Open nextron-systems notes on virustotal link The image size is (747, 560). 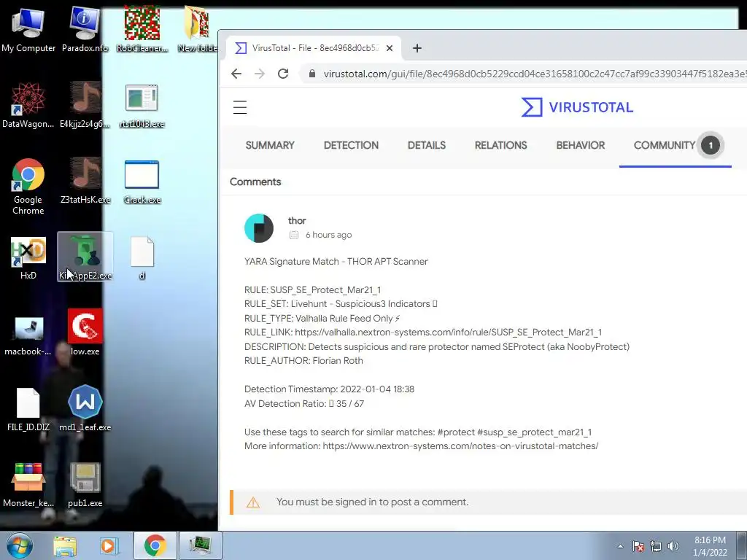pyautogui.click(x=460, y=446)
